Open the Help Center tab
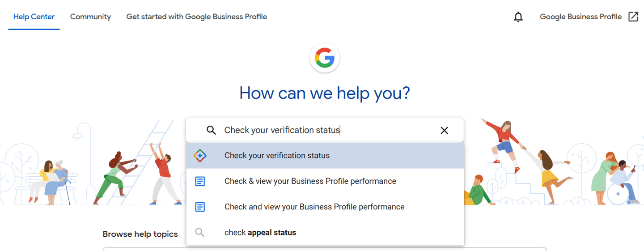 pyautogui.click(x=34, y=17)
